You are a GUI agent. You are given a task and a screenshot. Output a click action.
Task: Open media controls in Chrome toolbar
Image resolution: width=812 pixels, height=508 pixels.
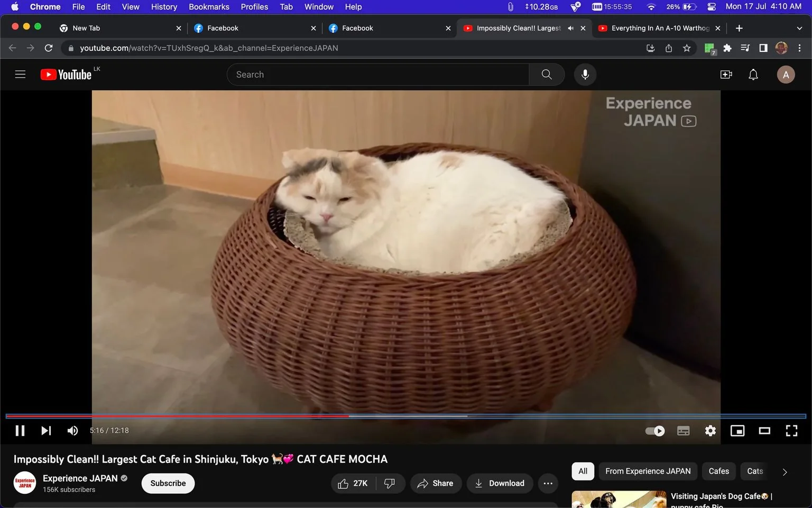click(x=745, y=48)
